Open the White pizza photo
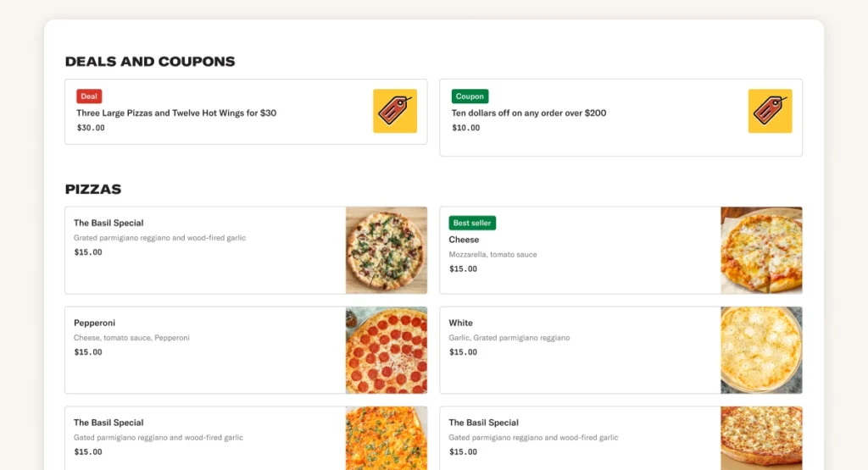 pyautogui.click(x=761, y=351)
